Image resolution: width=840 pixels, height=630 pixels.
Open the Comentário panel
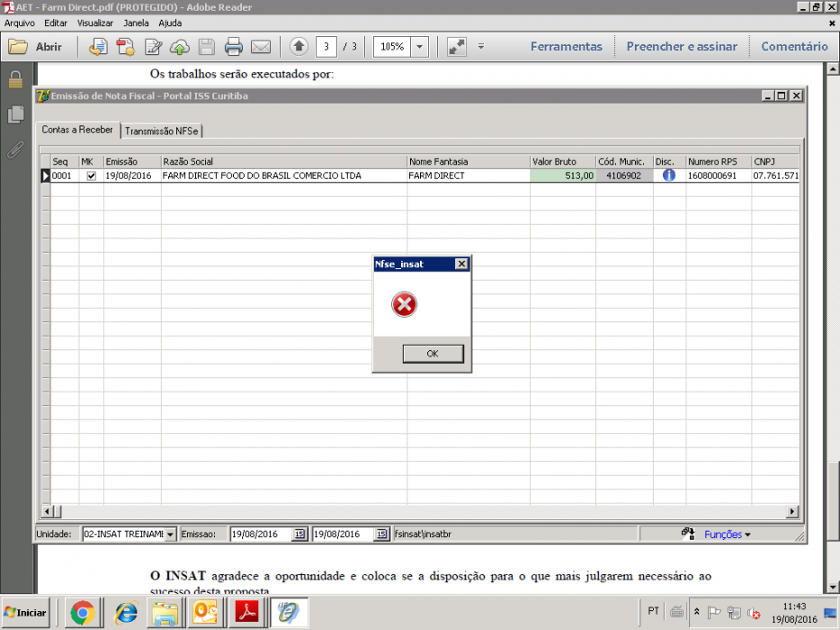pos(794,47)
